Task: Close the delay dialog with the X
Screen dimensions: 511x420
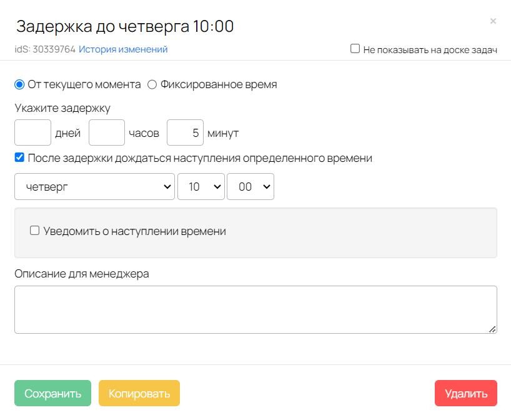Action: pos(493,21)
